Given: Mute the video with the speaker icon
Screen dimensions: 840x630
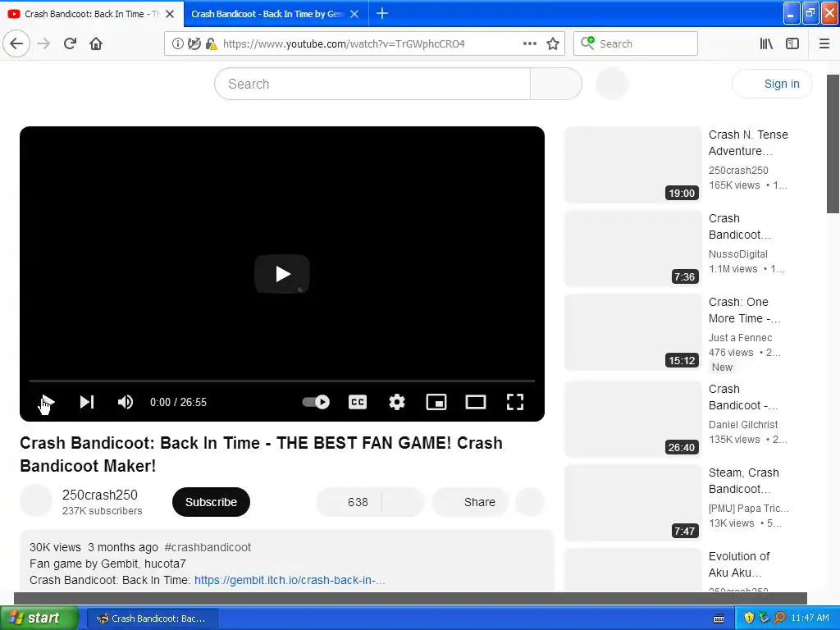Looking at the screenshot, I should 126,402.
